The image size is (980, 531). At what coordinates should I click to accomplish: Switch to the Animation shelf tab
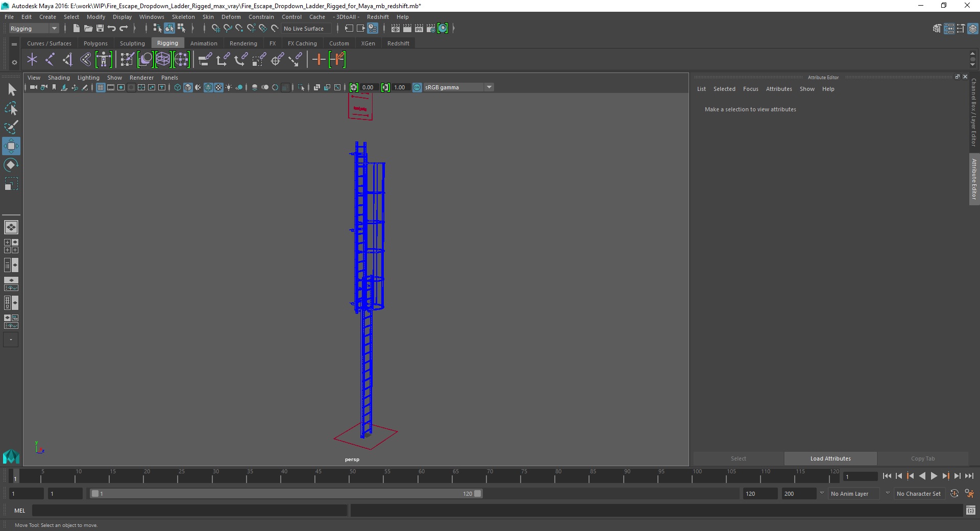pyautogui.click(x=204, y=43)
